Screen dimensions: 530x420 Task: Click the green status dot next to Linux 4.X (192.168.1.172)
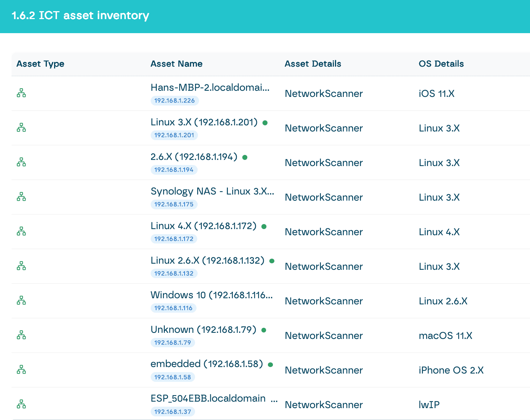click(264, 227)
